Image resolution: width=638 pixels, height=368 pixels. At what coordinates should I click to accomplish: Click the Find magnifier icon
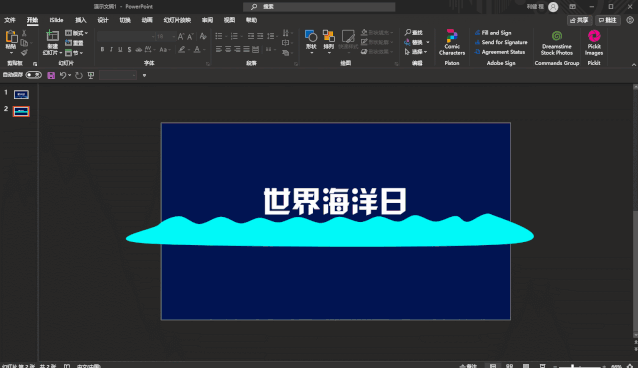408,32
